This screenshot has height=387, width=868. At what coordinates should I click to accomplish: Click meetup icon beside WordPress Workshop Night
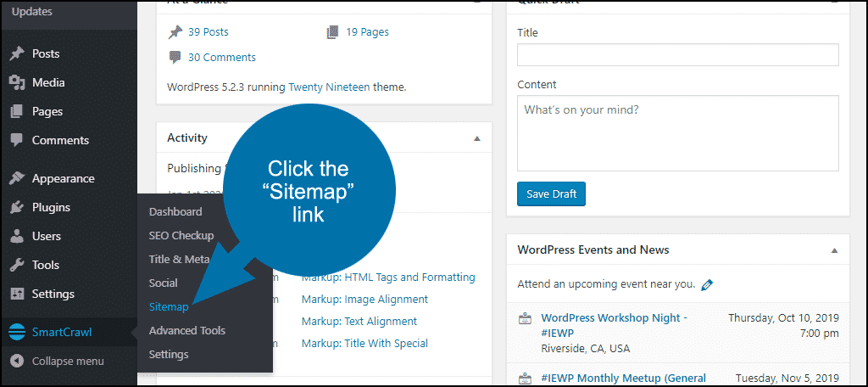pos(524,318)
